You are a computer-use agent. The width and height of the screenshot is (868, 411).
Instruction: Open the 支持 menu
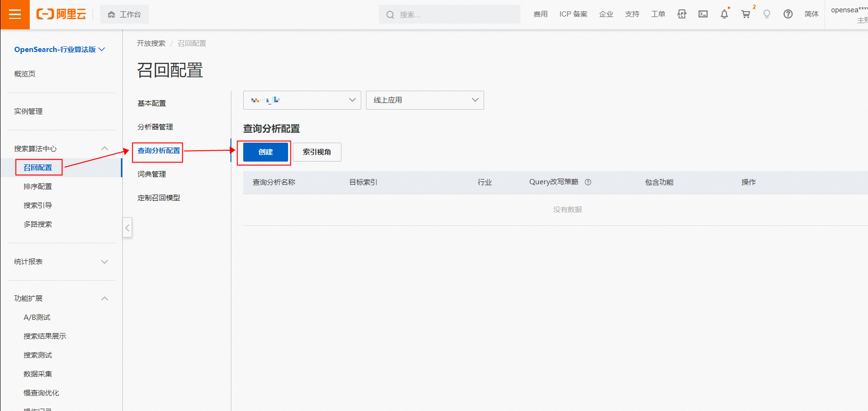click(x=632, y=14)
